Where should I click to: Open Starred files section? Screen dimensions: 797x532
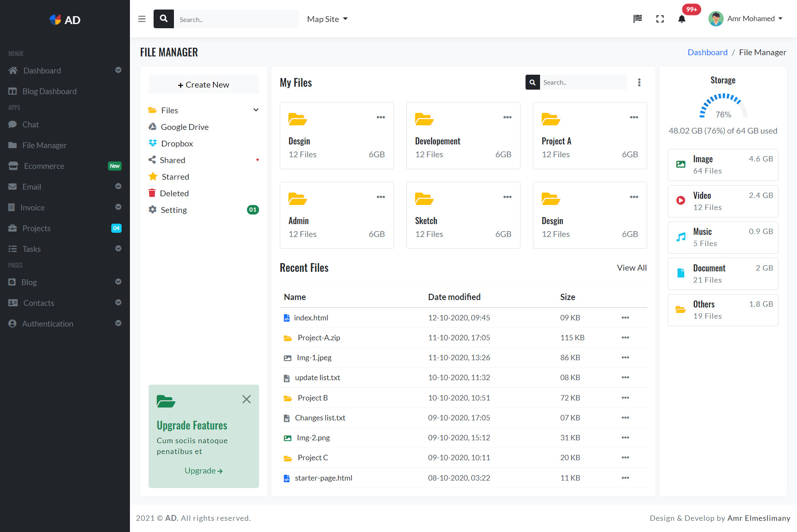click(175, 177)
